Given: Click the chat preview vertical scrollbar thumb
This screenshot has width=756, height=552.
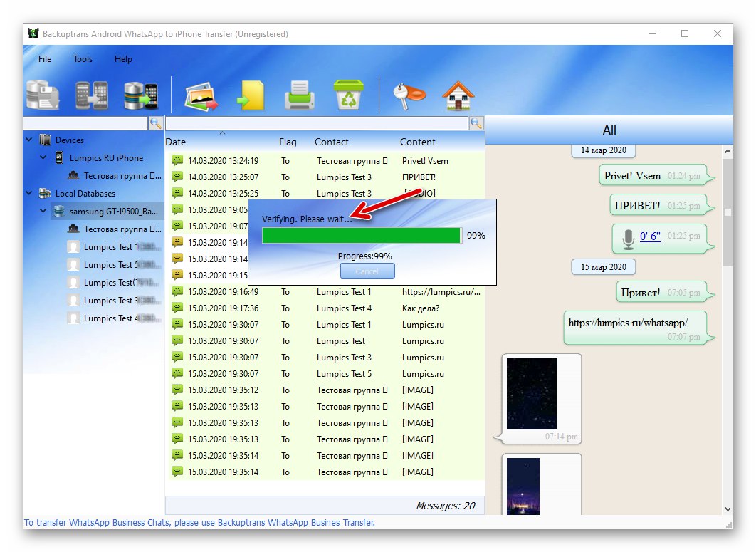Looking at the screenshot, I should [x=728, y=212].
